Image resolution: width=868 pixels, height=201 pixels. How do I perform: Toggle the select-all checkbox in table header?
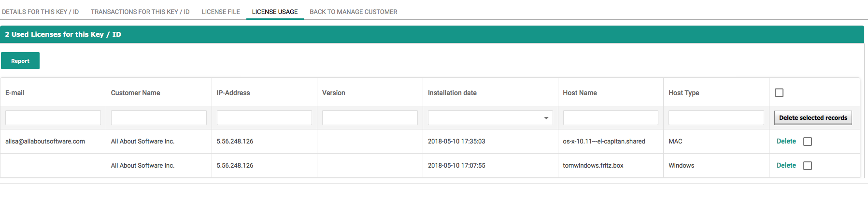[779, 93]
